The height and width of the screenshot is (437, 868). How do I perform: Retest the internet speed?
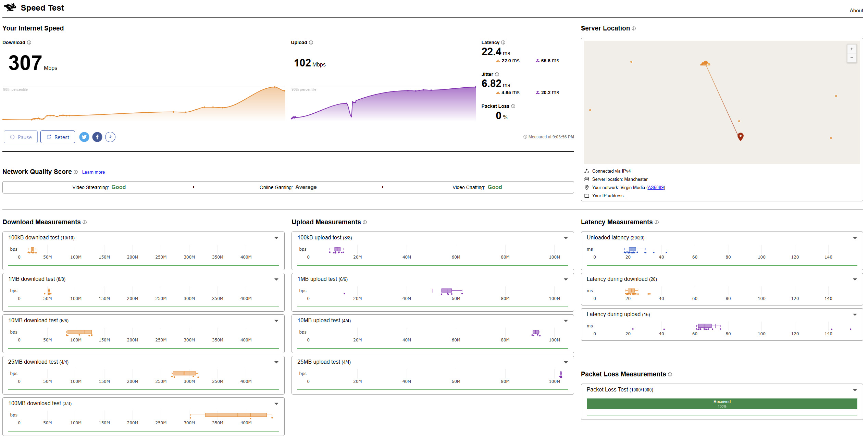point(58,137)
